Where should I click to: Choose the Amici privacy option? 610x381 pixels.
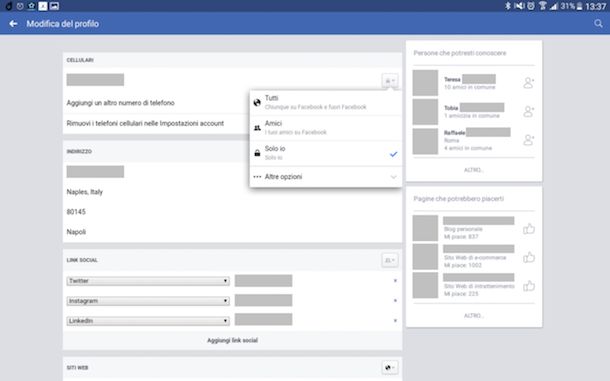coord(326,128)
